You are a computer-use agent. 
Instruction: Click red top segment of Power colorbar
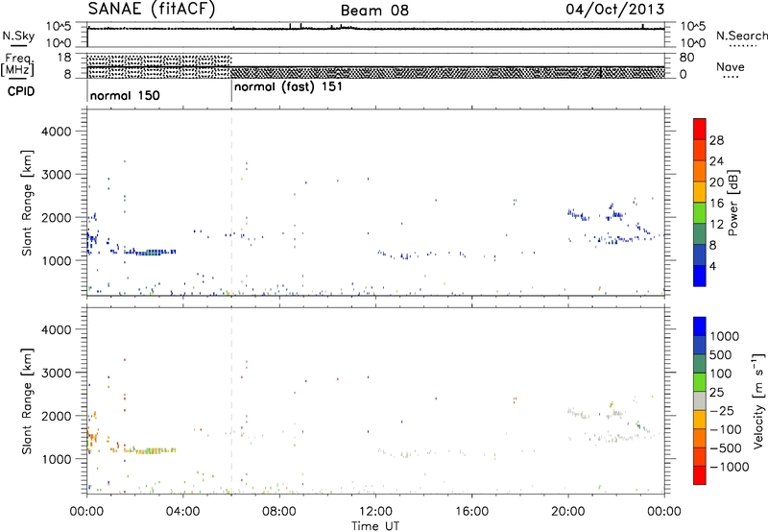click(700, 130)
